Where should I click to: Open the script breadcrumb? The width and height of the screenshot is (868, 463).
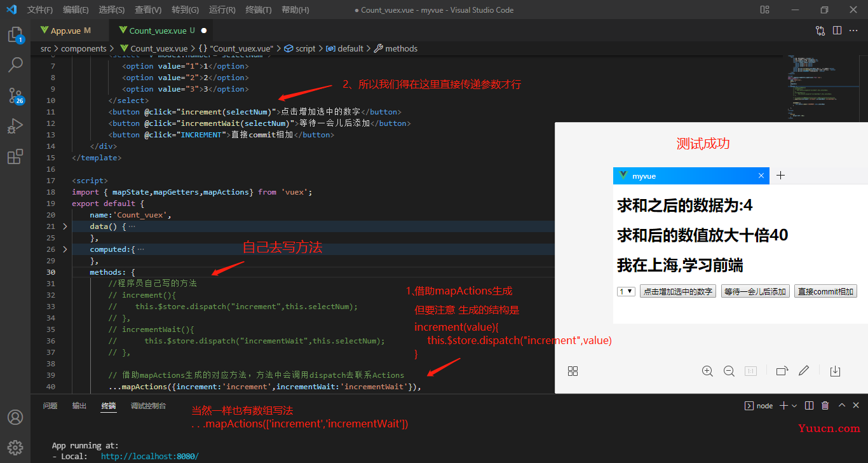click(300, 48)
